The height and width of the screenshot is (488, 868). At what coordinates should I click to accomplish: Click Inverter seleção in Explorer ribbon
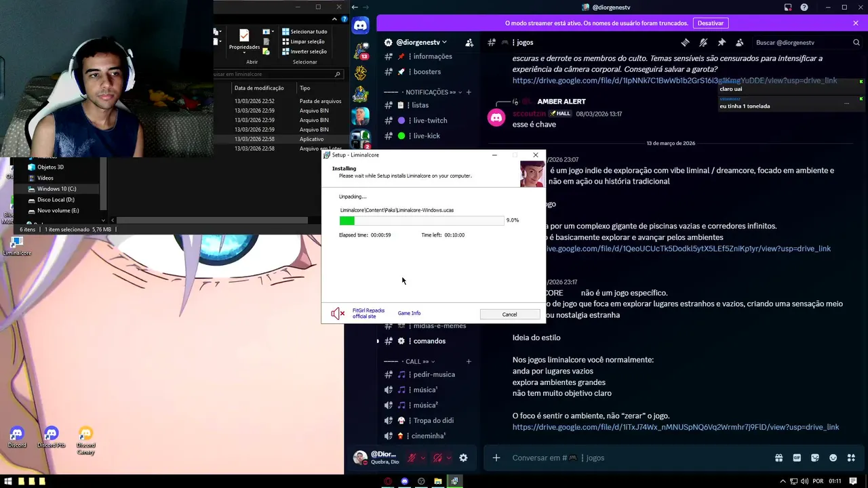[304, 52]
